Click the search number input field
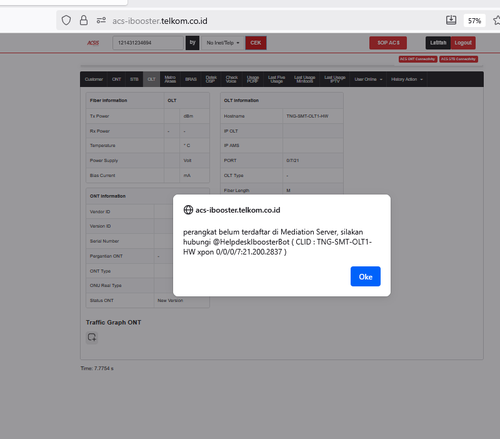The width and height of the screenshot is (500, 439). [x=148, y=43]
